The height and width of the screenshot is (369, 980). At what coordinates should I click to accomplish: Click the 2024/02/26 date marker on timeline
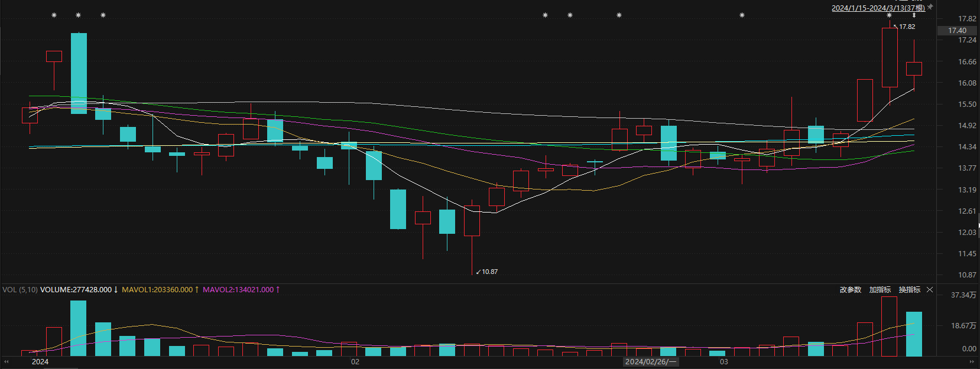651,361
